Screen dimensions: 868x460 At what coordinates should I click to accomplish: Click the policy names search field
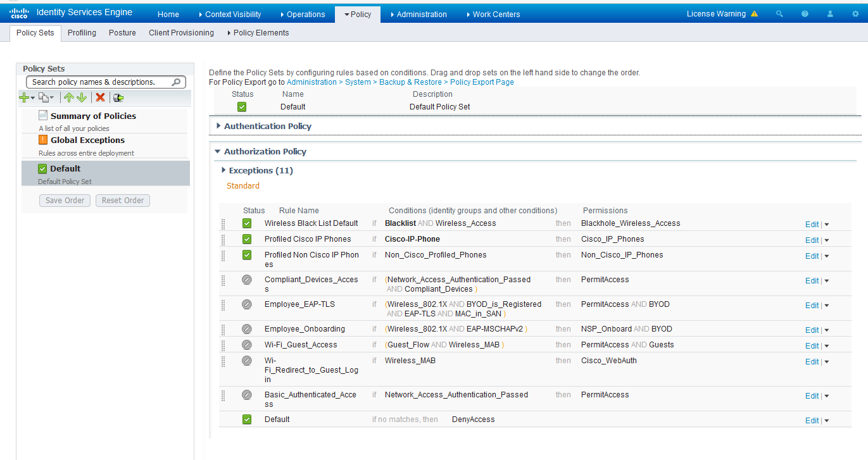(100, 82)
